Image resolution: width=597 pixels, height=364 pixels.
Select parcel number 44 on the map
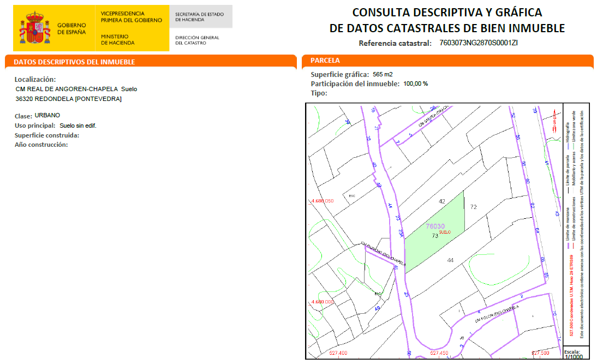pyautogui.click(x=450, y=260)
